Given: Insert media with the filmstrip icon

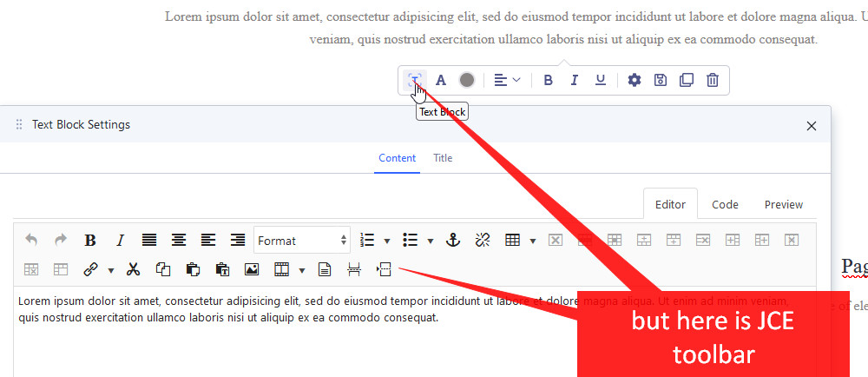Looking at the screenshot, I should pos(282,269).
